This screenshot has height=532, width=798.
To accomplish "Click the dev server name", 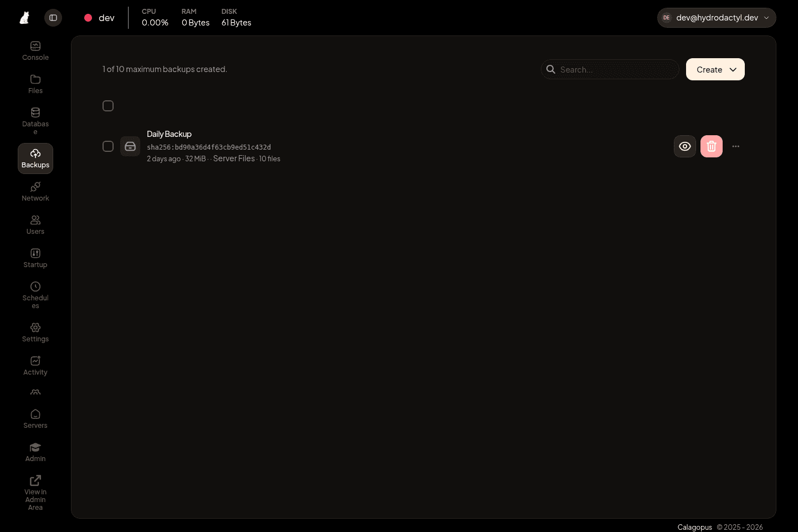I will pos(106,18).
